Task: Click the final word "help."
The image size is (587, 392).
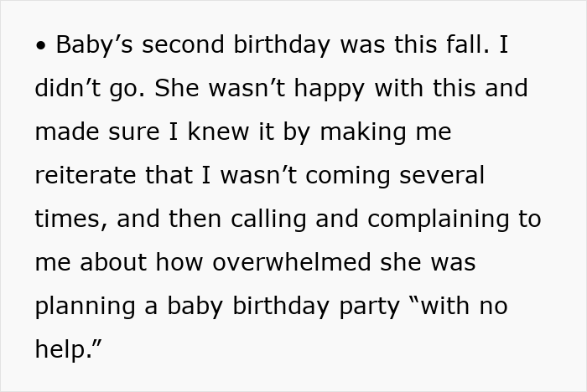Action: 70,350
